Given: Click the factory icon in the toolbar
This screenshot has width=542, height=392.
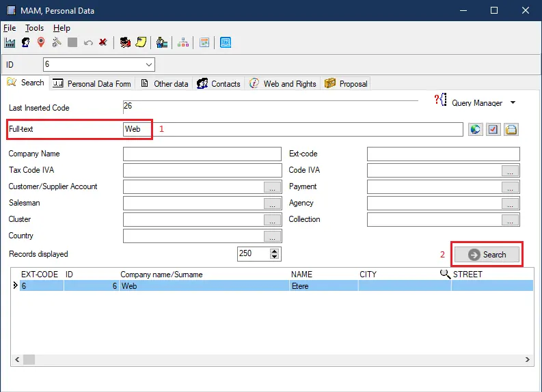Looking at the screenshot, I should click(x=10, y=42).
